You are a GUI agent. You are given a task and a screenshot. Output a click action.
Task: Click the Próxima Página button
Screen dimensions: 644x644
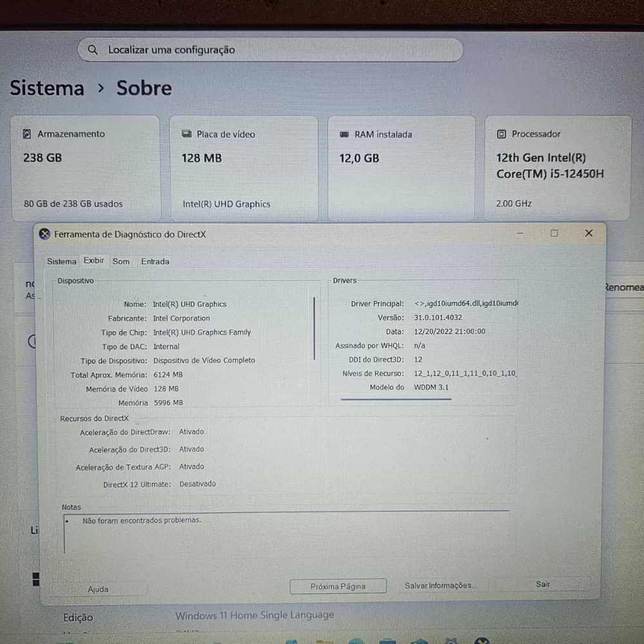338,586
